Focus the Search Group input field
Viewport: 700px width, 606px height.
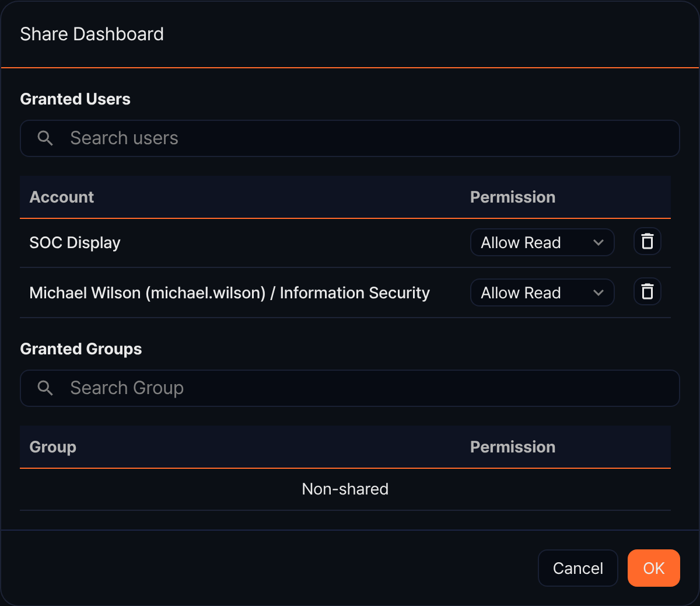coord(350,388)
